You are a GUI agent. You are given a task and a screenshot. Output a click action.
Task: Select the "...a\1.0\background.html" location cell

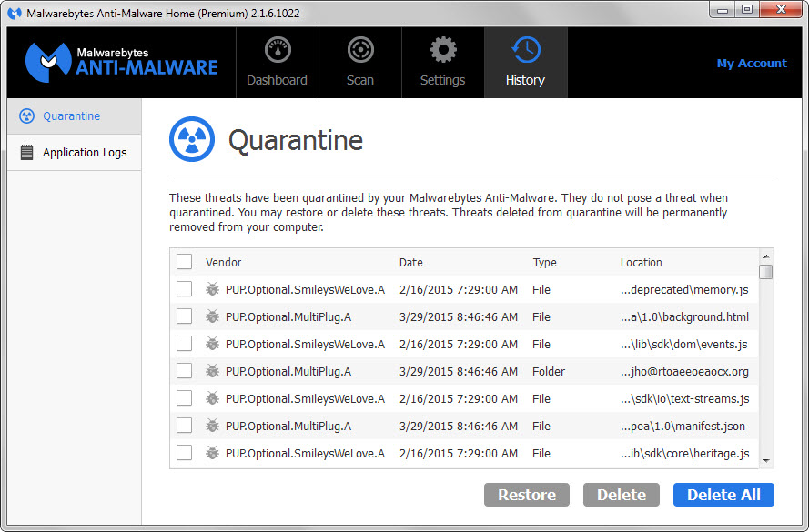point(684,317)
